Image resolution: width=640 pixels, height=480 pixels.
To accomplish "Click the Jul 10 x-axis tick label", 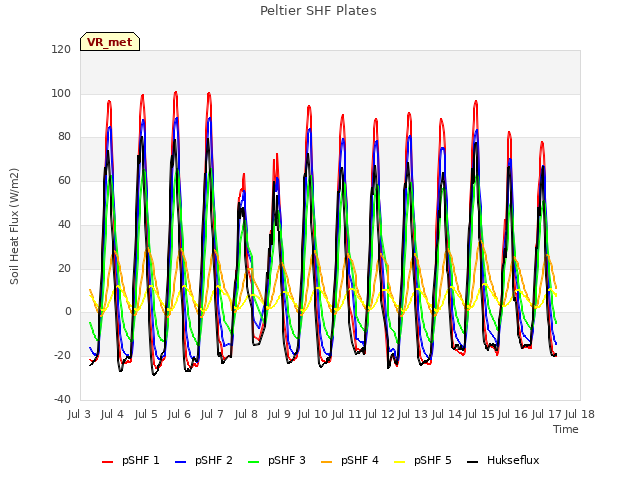I will (x=313, y=414).
